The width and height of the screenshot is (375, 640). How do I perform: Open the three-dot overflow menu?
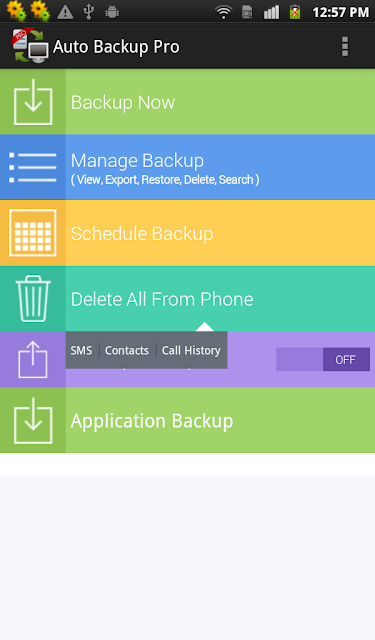tap(345, 46)
